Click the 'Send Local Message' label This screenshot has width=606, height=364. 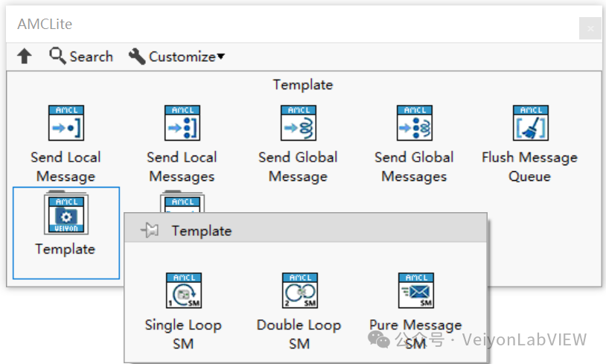click(x=66, y=167)
